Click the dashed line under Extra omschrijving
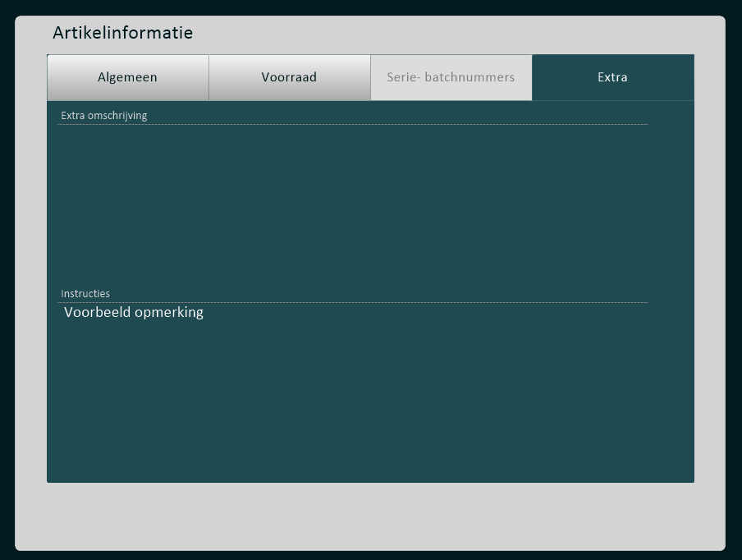This screenshot has width=742, height=560. point(353,125)
